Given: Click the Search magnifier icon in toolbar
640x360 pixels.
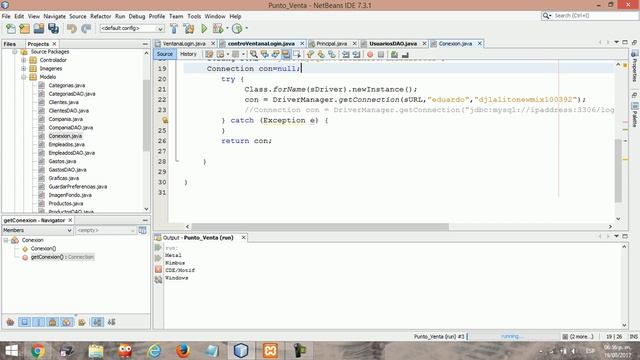Looking at the screenshot, I should (546, 16).
